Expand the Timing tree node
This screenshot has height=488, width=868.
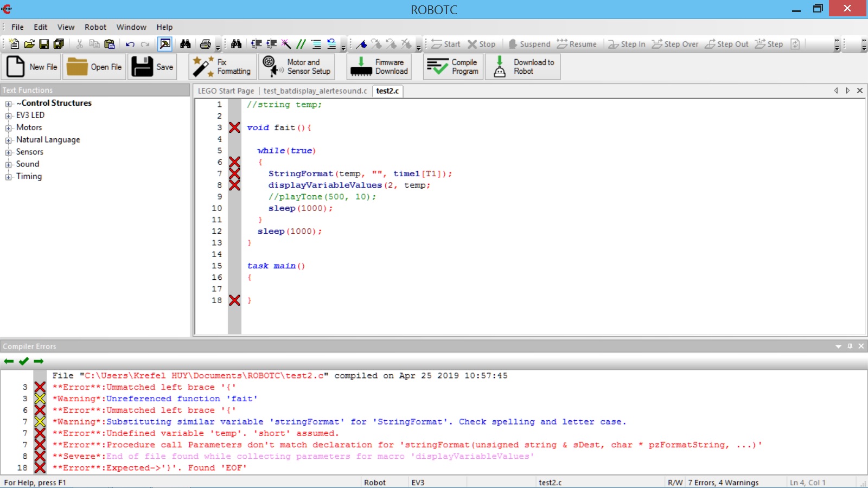(9, 177)
